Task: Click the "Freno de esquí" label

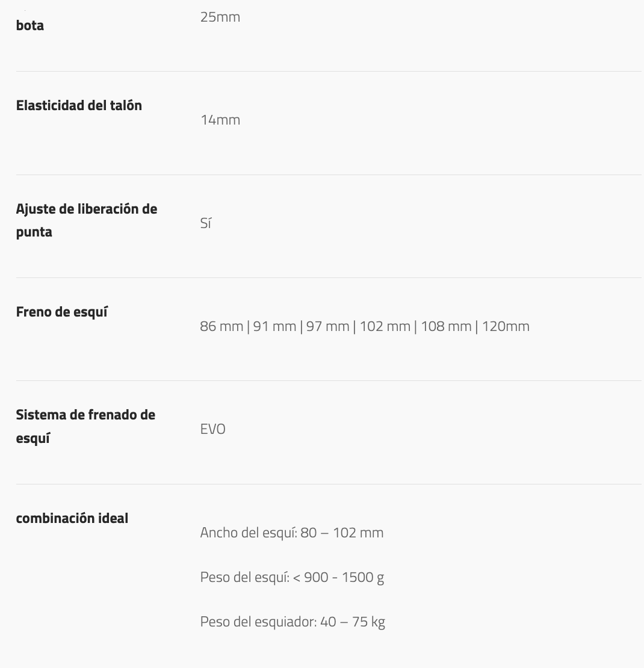Action: pos(61,312)
